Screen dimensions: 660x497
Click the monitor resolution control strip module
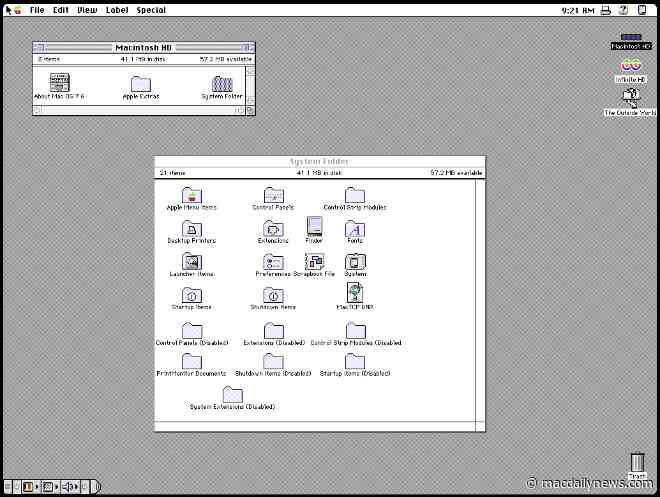tap(48, 487)
